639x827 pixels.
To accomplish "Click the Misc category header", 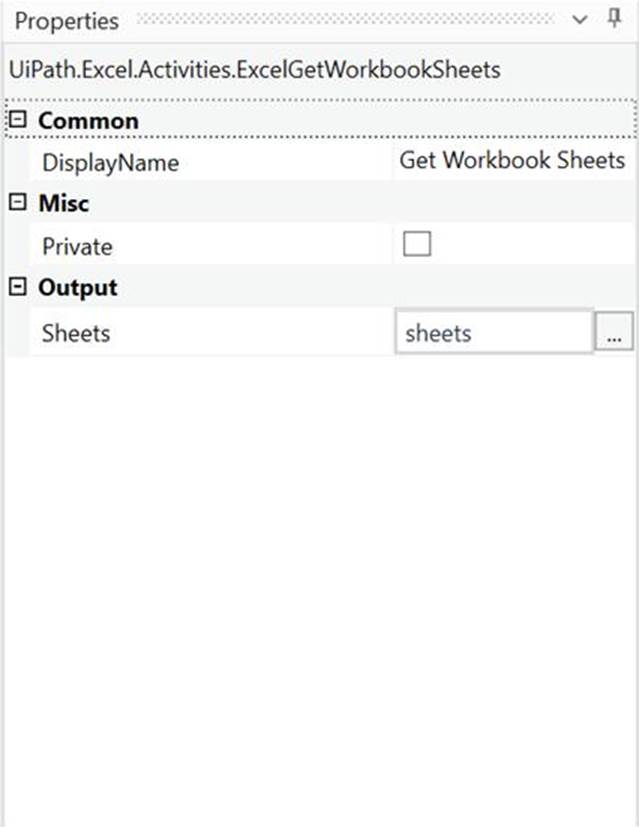I will pyautogui.click(x=64, y=203).
